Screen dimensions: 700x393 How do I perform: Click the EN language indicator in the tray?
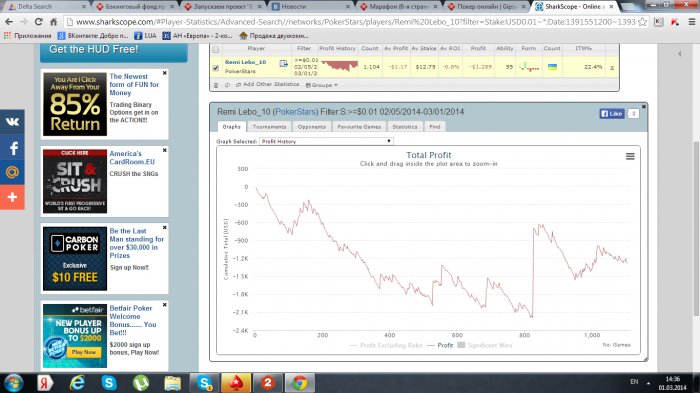coord(634,381)
